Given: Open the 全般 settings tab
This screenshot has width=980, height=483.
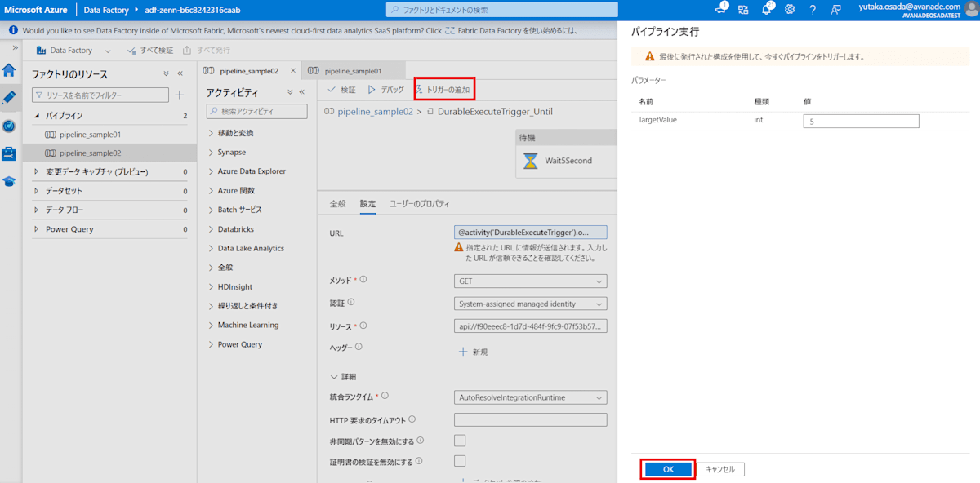Looking at the screenshot, I should 338,203.
